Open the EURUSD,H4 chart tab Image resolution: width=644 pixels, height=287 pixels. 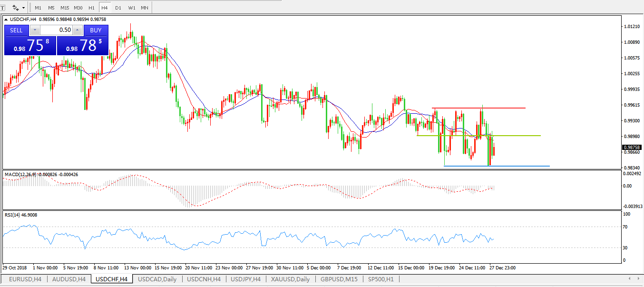[25, 279]
